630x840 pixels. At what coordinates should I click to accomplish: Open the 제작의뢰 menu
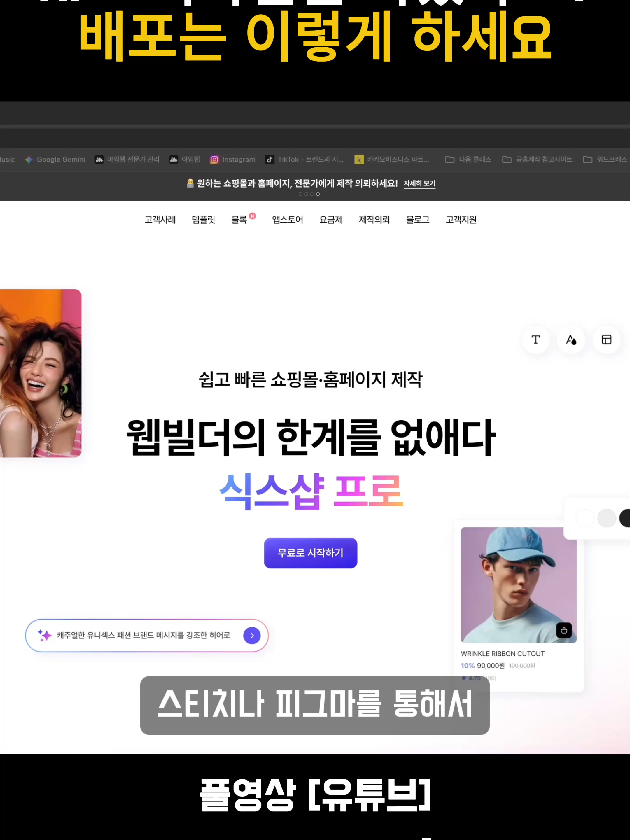pos(374,220)
